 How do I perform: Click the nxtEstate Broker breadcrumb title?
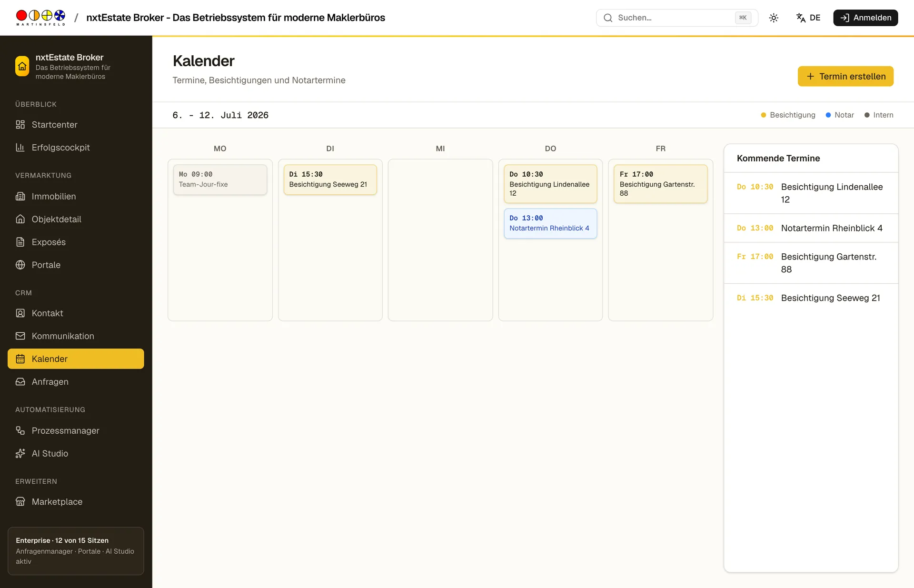[x=236, y=18]
